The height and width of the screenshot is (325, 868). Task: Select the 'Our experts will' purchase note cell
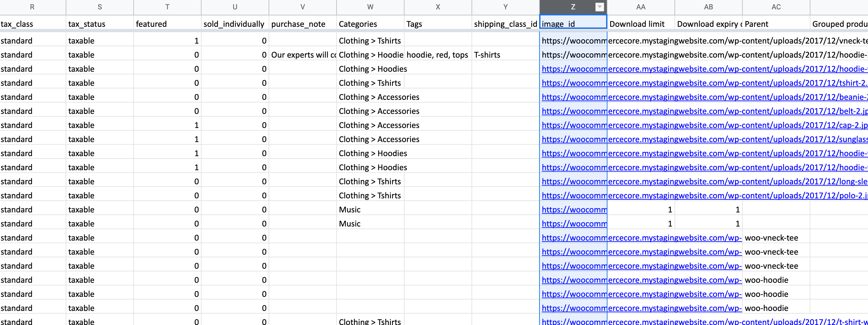(303, 55)
